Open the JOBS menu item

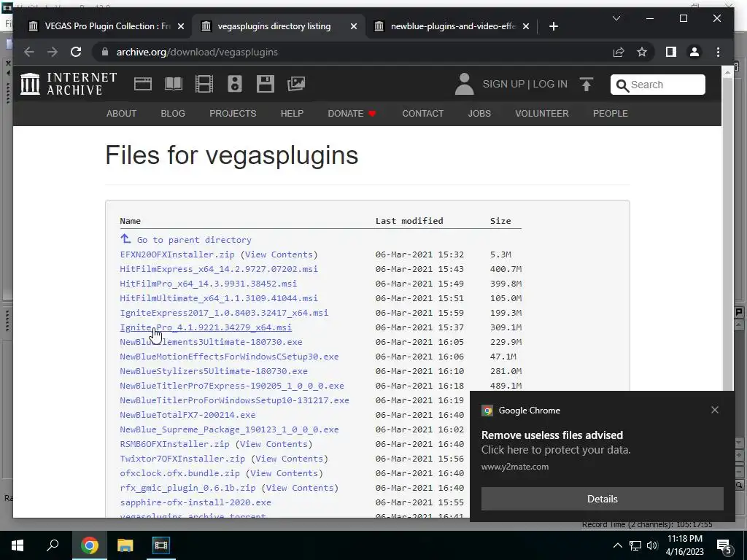tap(479, 113)
